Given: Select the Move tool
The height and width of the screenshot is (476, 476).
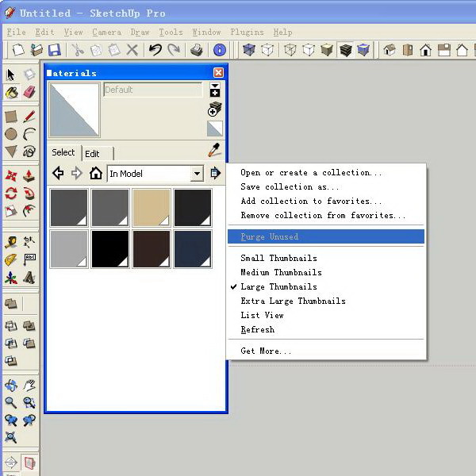Looking at the screenshot, I should coord(11,176).
